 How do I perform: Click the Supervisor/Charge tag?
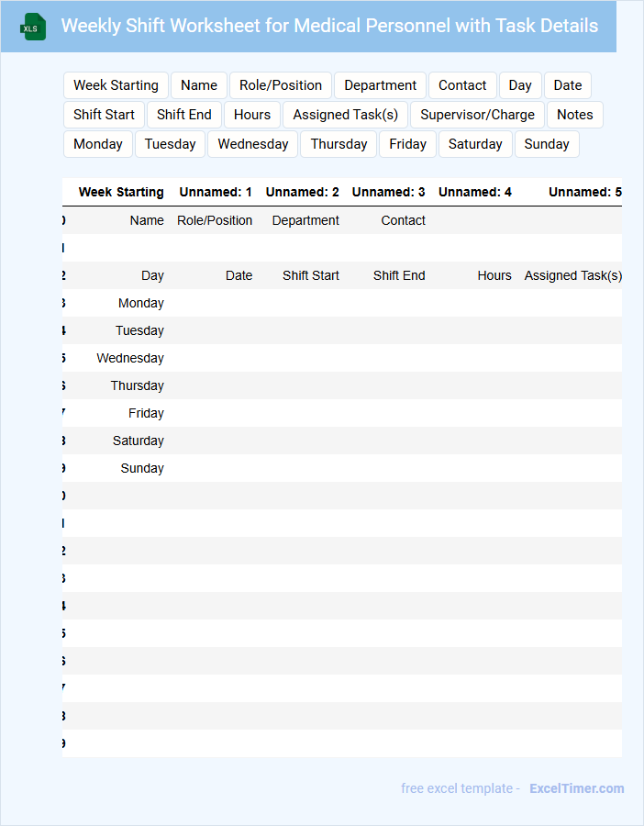pos(478,115)
